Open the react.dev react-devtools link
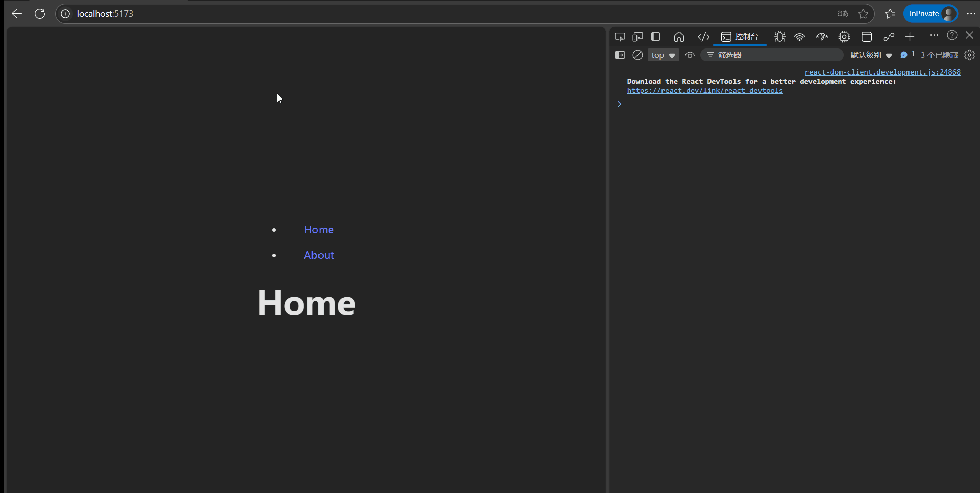The width and height of the screenshot is (980, 493). (x=705, y=91)
